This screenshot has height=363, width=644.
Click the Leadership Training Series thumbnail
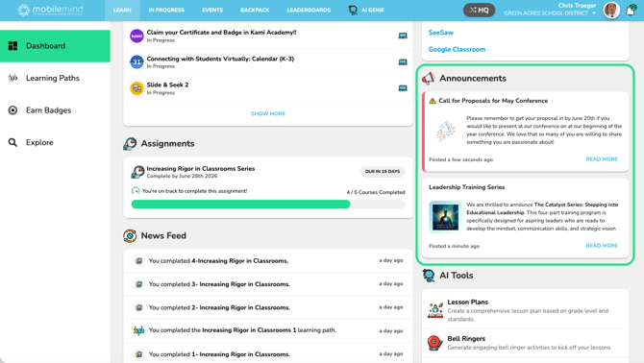tap(446, 217)
